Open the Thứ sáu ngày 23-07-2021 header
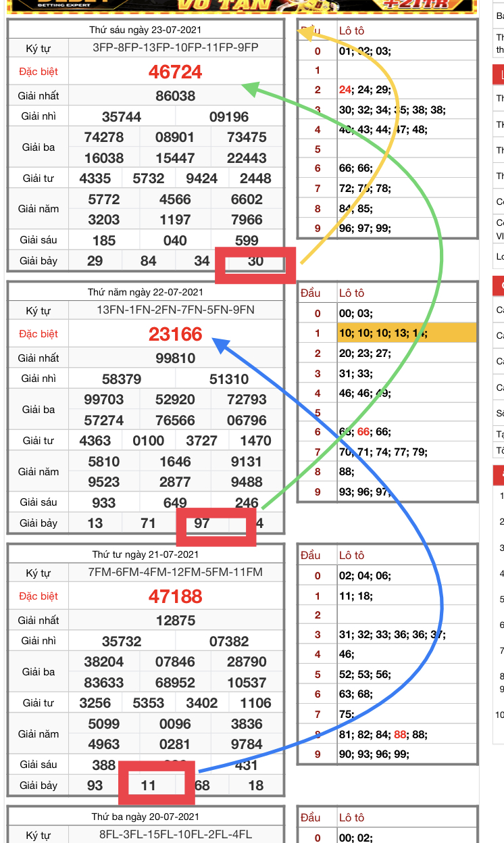504x843 pixels. (x=145, y=30)
